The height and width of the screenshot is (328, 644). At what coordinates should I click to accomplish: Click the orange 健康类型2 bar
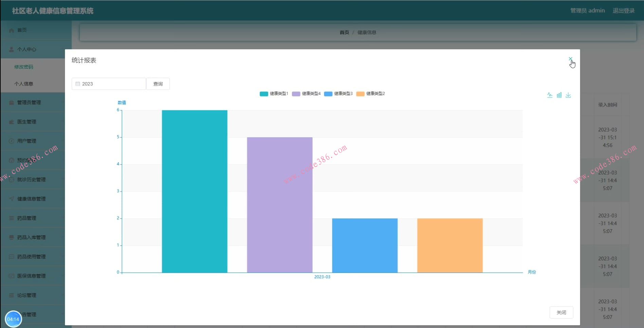[x=450, y=245]
